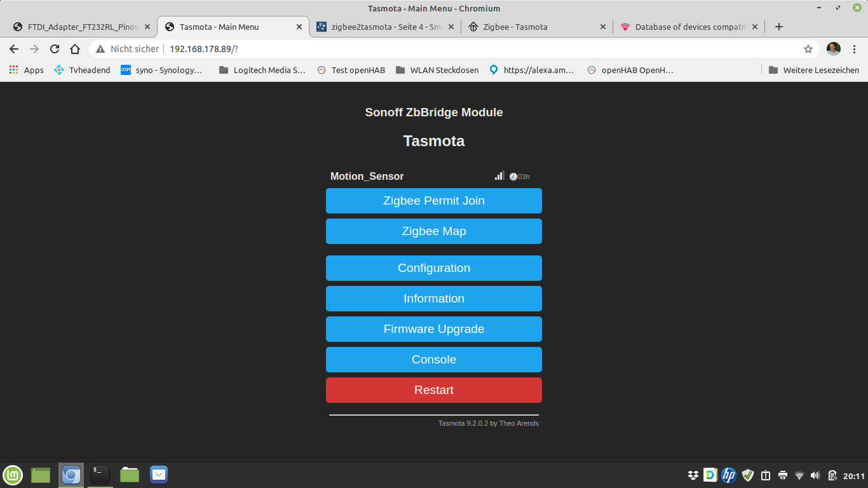Viewport: 868px width, 488px height.
Task: Show the desktop via green taskbar icon
Action: [41, 475]
